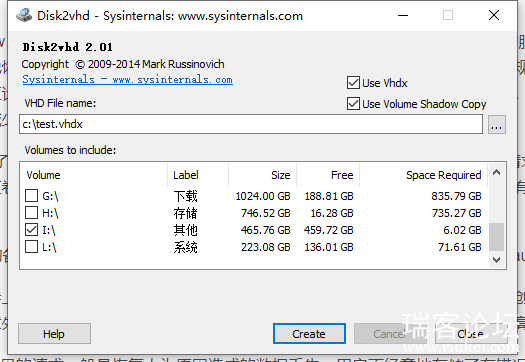The width and height of the screenshot is (525, 362).
Task: Click the 71.61 GB space required value
Action: tap(459, 247)
